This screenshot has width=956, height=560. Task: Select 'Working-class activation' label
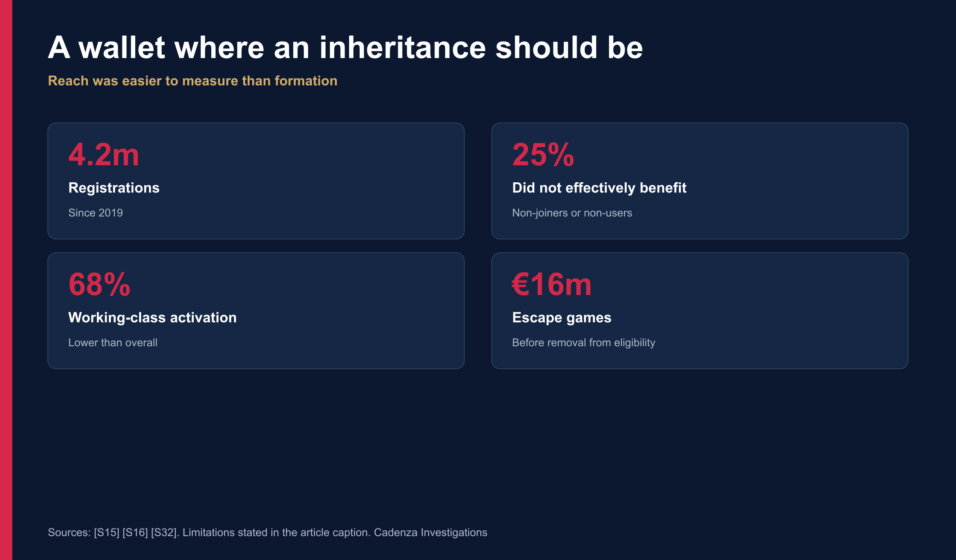(x=152, y=318)
